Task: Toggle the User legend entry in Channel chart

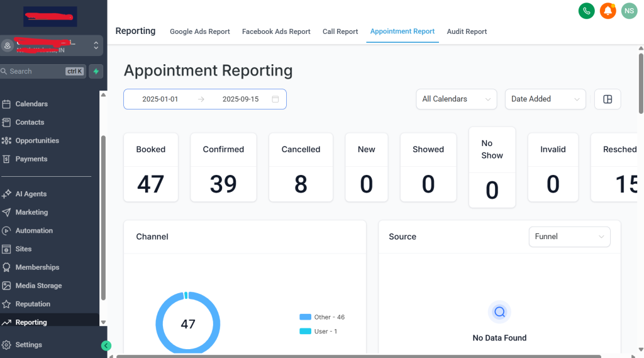Action: point(318,331)
